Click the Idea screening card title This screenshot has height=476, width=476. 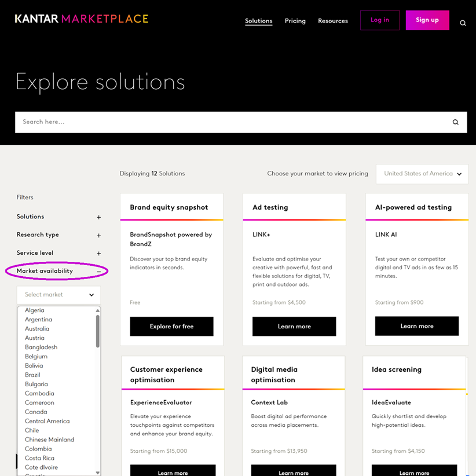click(x=397, y=369)
